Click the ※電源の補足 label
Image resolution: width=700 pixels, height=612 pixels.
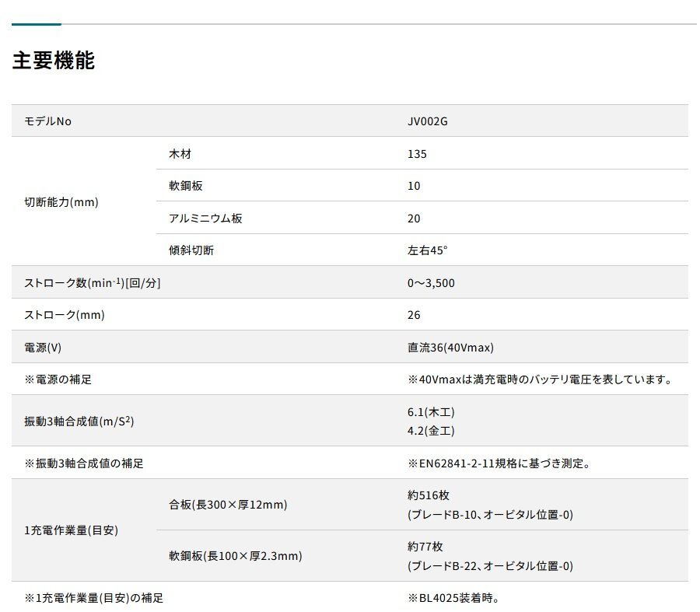coord(58,379)
